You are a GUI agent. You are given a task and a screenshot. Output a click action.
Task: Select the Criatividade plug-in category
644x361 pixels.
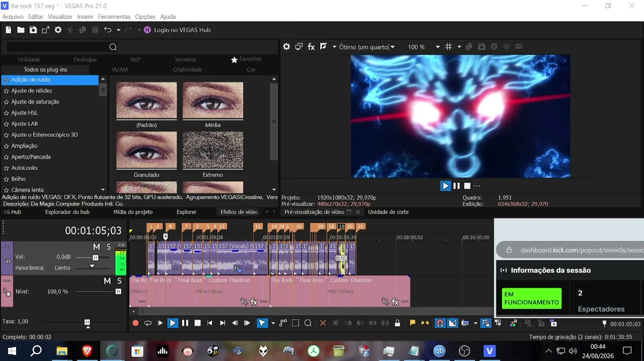(x=187, y=70)
